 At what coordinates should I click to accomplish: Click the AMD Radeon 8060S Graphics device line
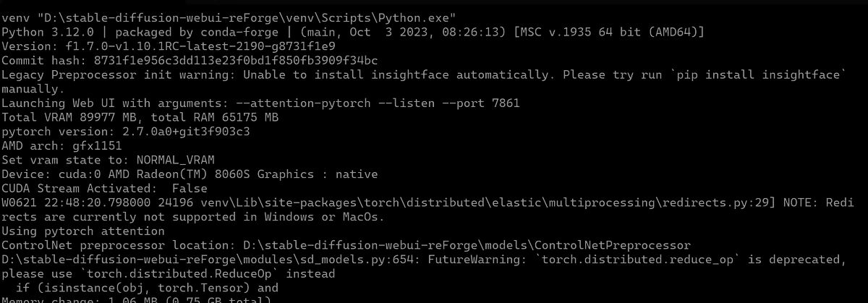[x=190, y=174]
